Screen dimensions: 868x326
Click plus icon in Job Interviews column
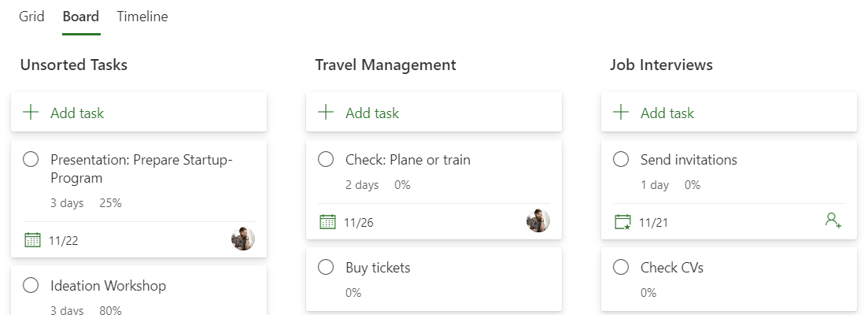click(621, 113)
